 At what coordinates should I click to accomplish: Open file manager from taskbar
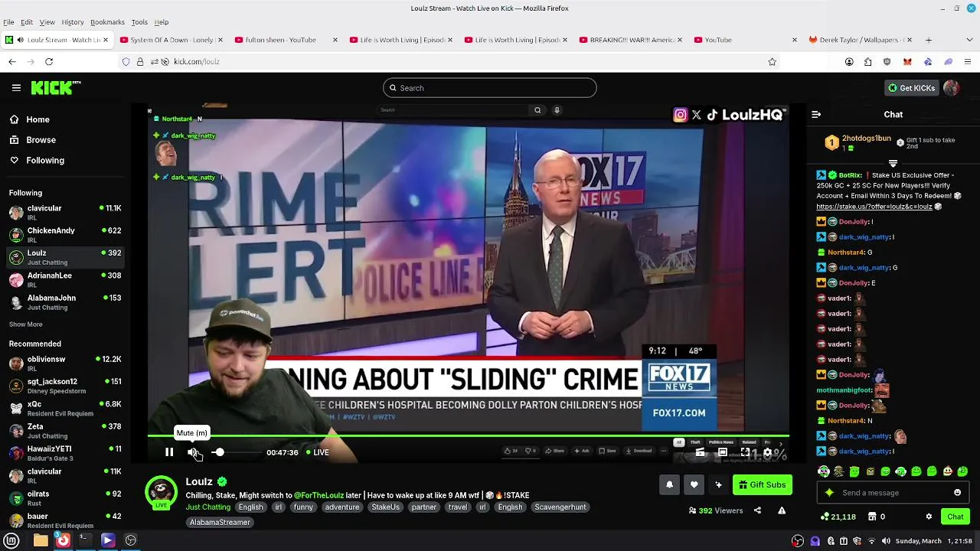tap(41, 540)
